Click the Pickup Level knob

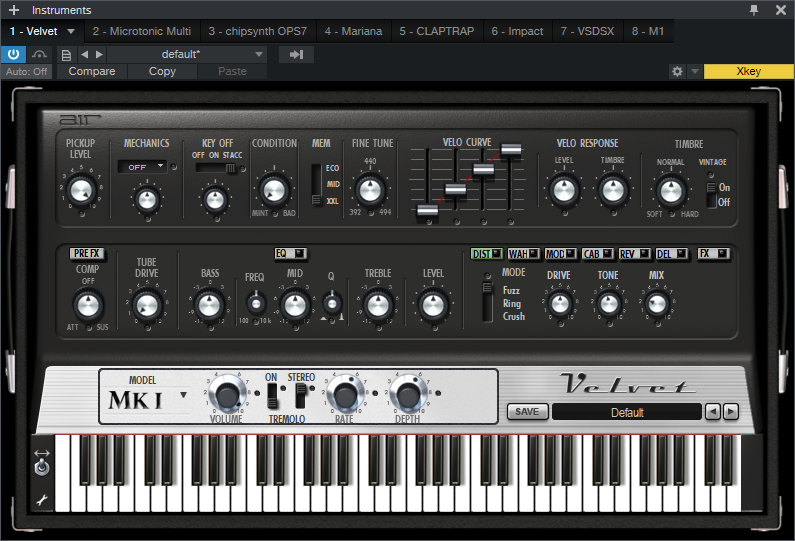[x=81, y=191]
